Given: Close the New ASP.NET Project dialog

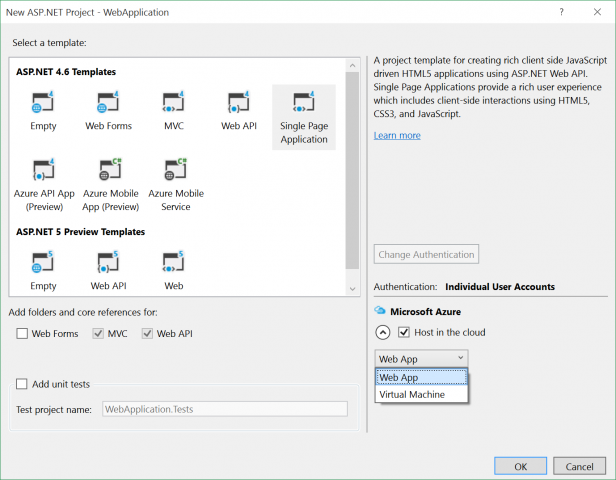Looking at the screenshot, I should (597, 12).
